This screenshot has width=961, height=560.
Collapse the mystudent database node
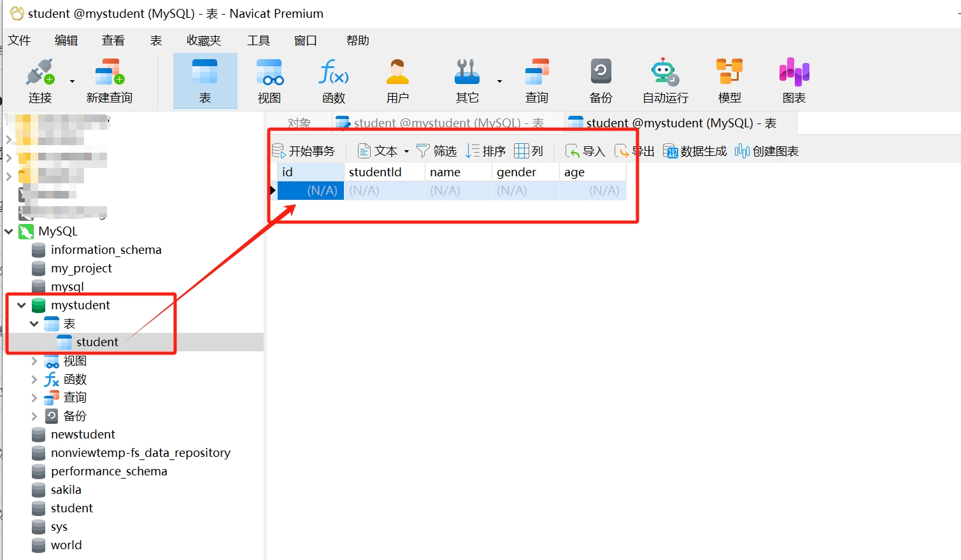point(22,305)
